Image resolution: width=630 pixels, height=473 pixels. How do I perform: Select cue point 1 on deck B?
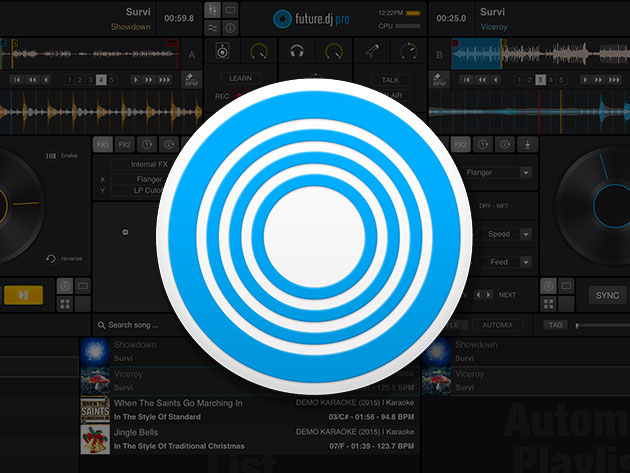pos(519,80)
